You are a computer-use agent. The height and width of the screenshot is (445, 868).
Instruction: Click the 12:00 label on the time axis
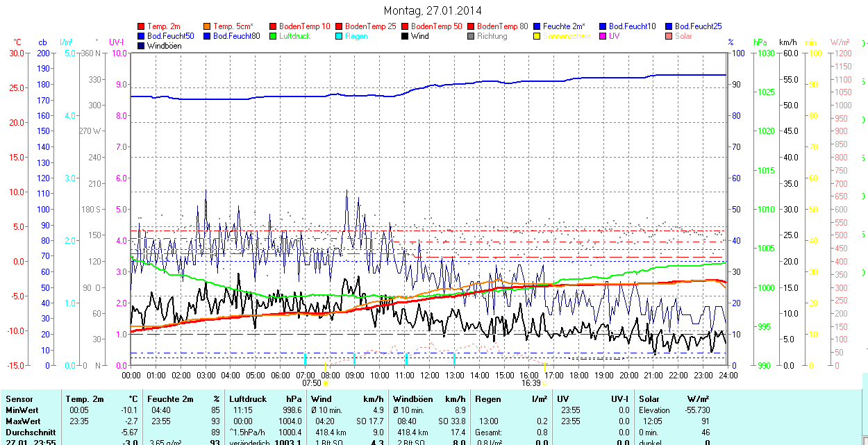[429, 375]
